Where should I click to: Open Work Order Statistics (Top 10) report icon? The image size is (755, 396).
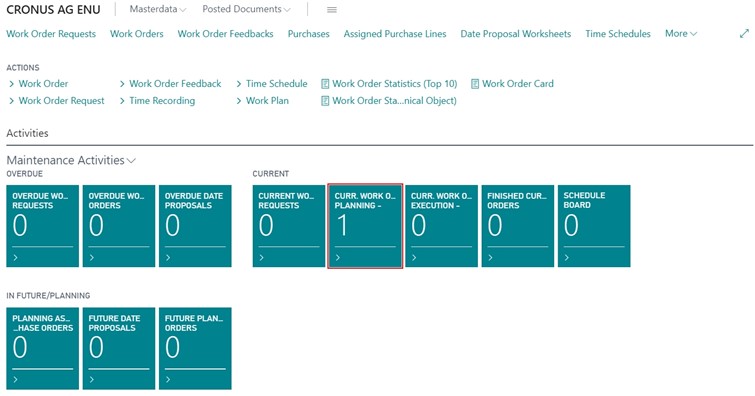pyautogui.click(x=325, y=84)
